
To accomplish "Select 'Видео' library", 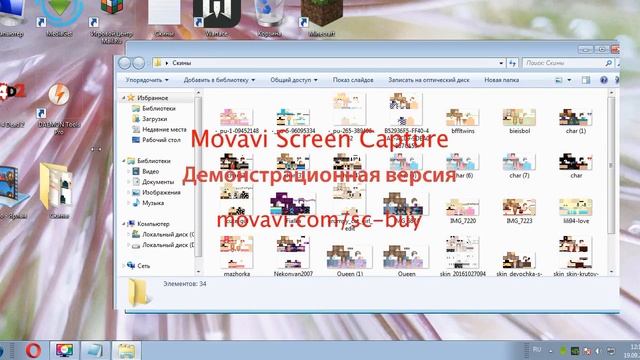I will click(x=150, y=171).
